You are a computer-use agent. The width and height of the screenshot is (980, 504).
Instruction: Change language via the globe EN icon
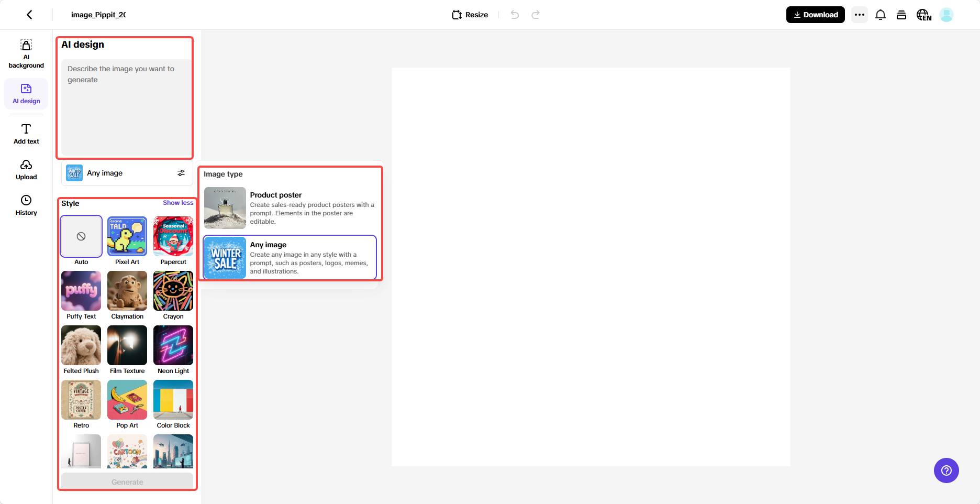[x=924, y=15]
